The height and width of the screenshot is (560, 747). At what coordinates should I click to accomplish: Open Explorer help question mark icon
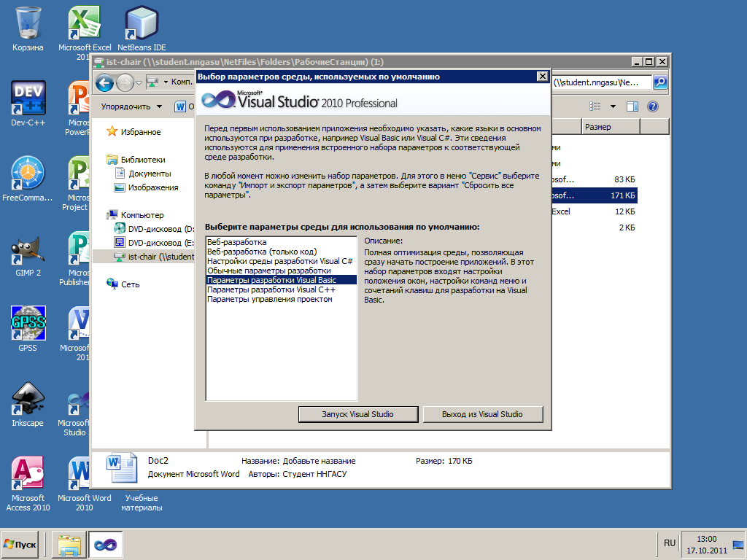[653, 106]
